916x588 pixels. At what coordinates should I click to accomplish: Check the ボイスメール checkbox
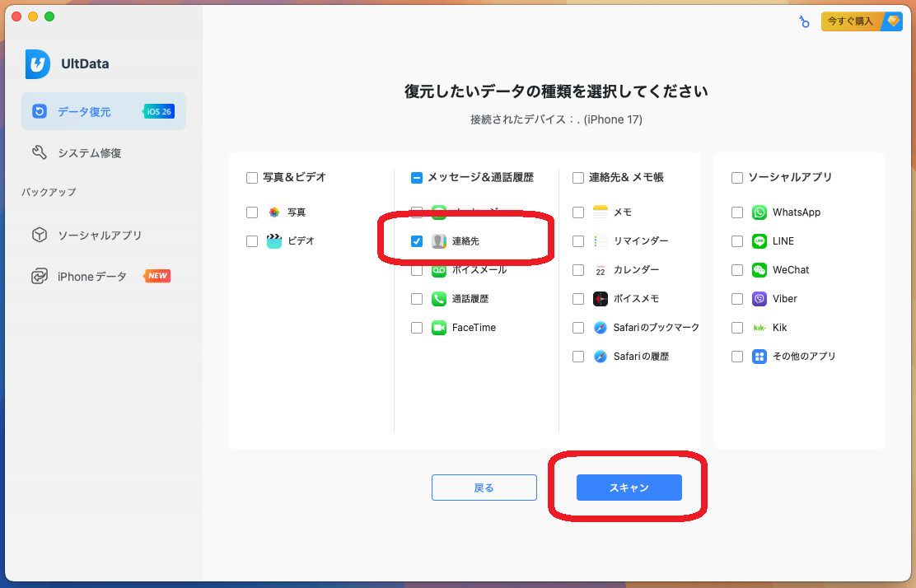pyautogui.click(x=417, y=270)
